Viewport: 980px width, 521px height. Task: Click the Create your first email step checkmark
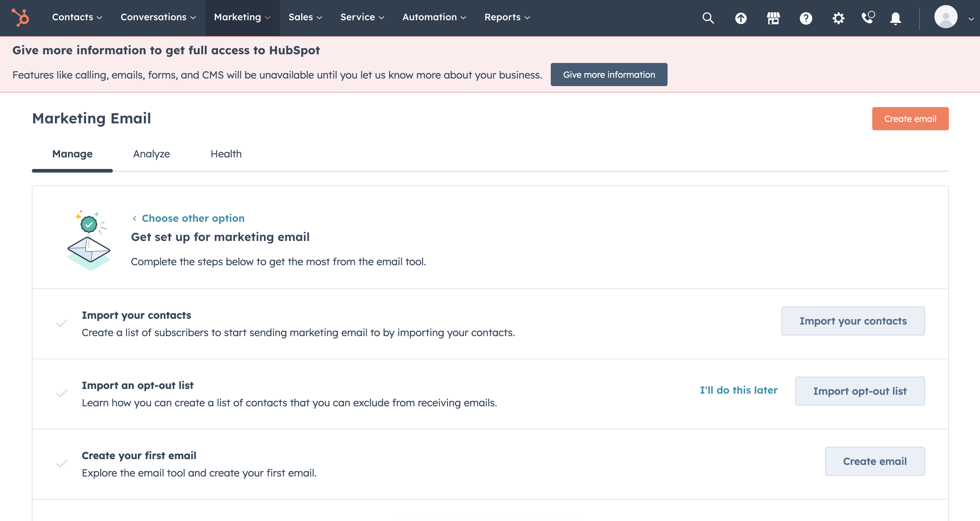[x=61, y=463]
